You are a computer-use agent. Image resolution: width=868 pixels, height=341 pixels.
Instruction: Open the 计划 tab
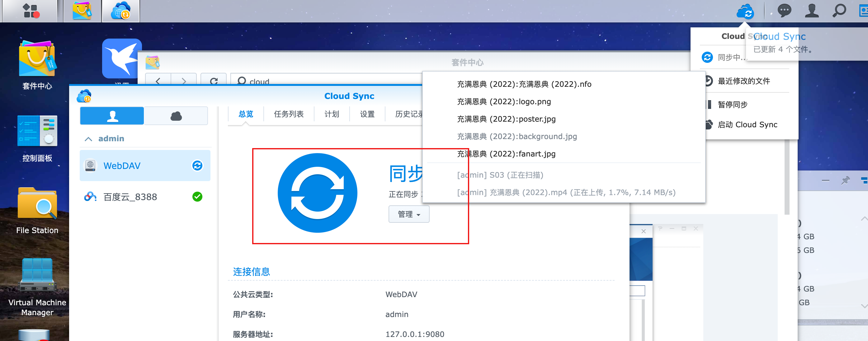point(332,114)
